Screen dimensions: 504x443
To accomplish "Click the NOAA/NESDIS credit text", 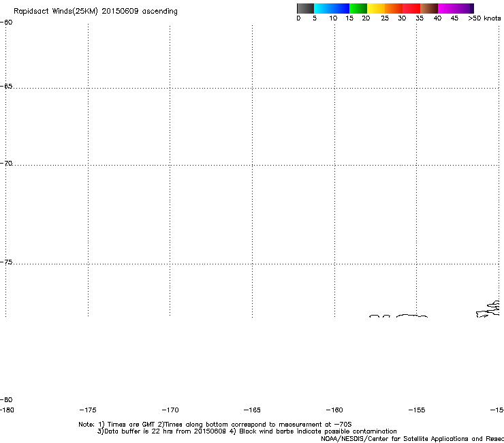I will [412, 439].
